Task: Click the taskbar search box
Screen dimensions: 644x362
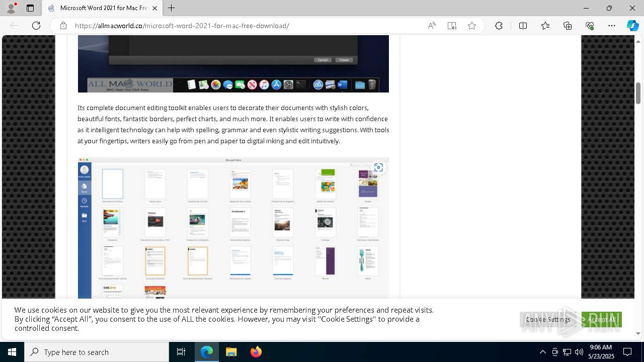Action: click(97, 352)
